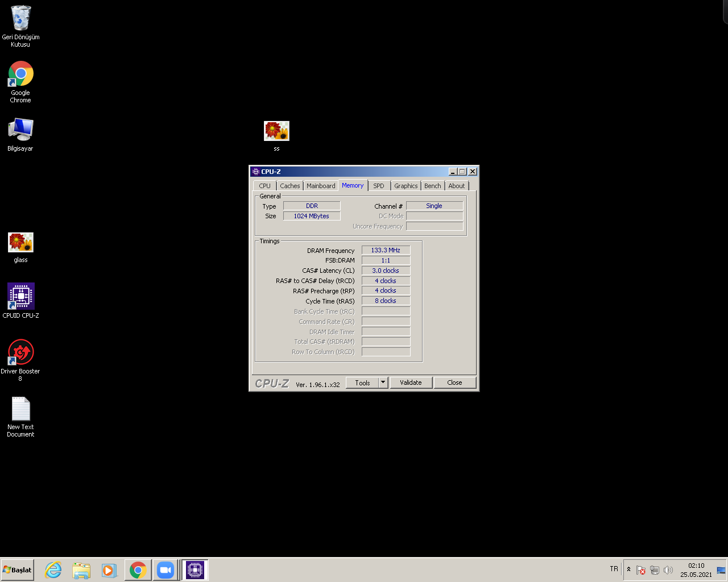Show hidden system tray icons
The width and height of the screenshot is (728, 582).
628,569
